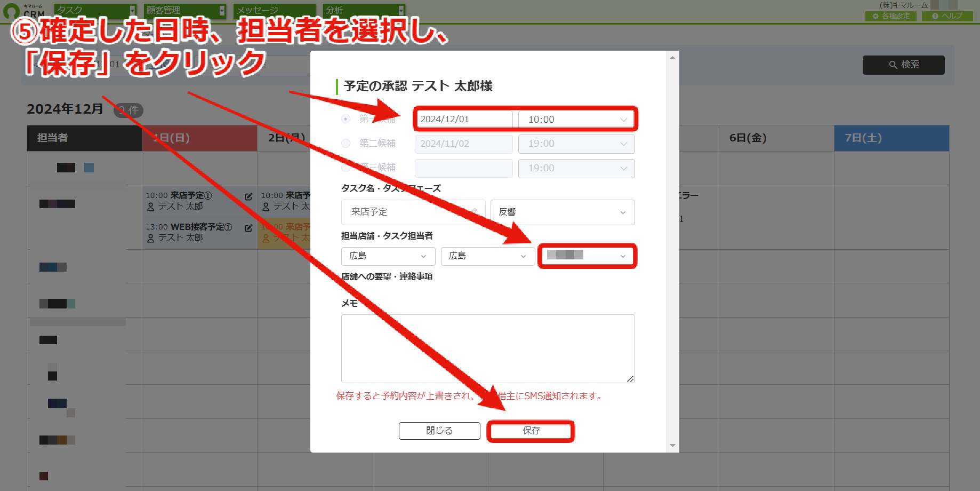The width and height of the screenshot is (980, 491).
Task: Click the blue color square beside the assignee
Action: (x=89, y=168)
